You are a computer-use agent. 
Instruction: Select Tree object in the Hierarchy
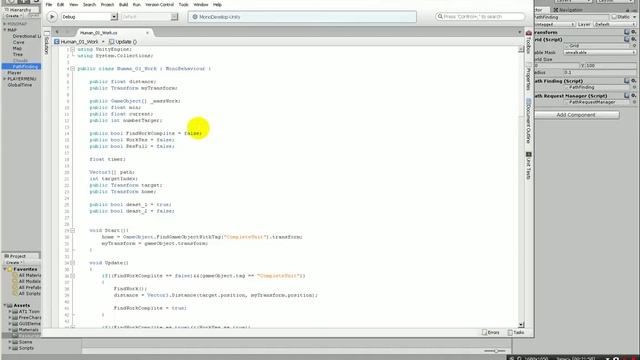click(x=18, y=54)
